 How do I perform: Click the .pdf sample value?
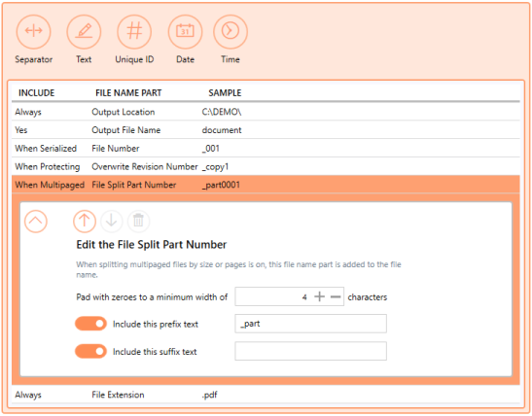pyautogui.click(x=209, y=395)
